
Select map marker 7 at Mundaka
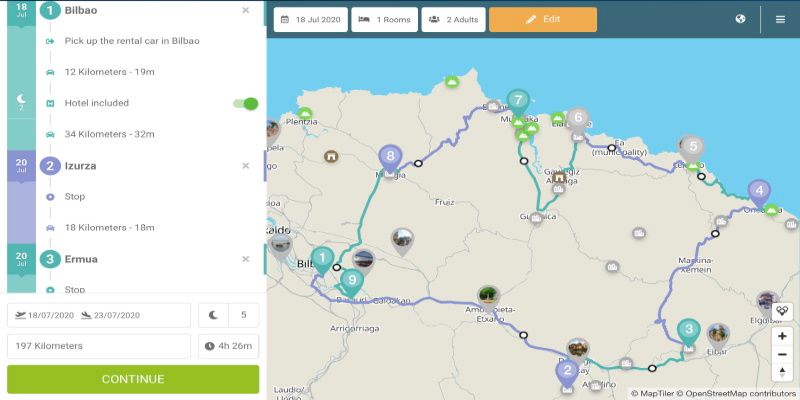point(518,104)
